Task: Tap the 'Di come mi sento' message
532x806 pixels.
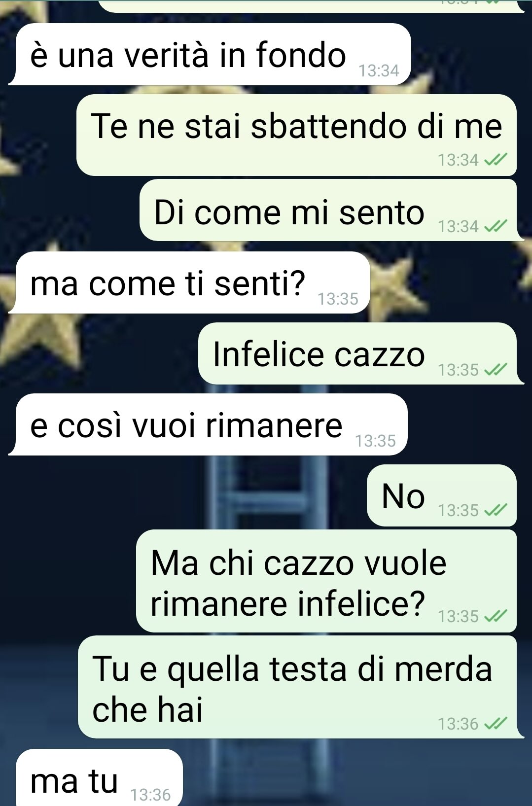Action: [x=331, y=210]
